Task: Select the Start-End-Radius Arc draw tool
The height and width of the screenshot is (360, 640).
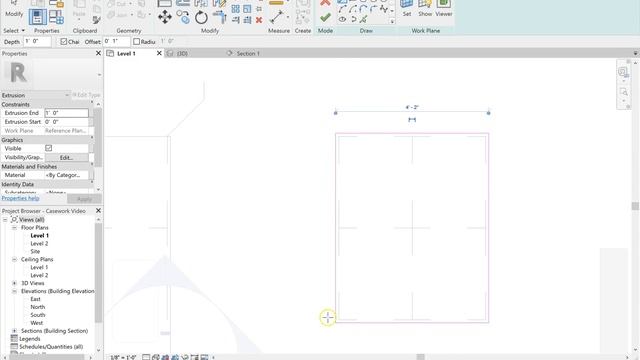Action: [x=342, y=9]
